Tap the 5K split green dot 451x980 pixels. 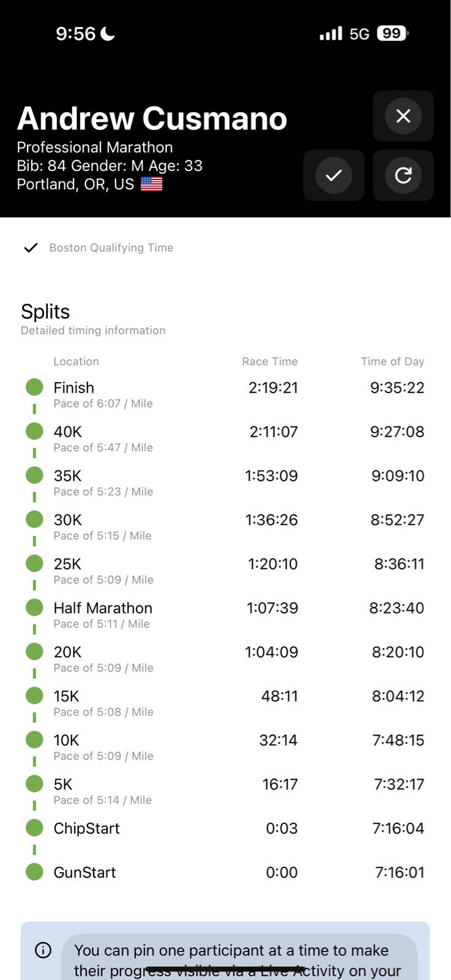pos(34,784)
